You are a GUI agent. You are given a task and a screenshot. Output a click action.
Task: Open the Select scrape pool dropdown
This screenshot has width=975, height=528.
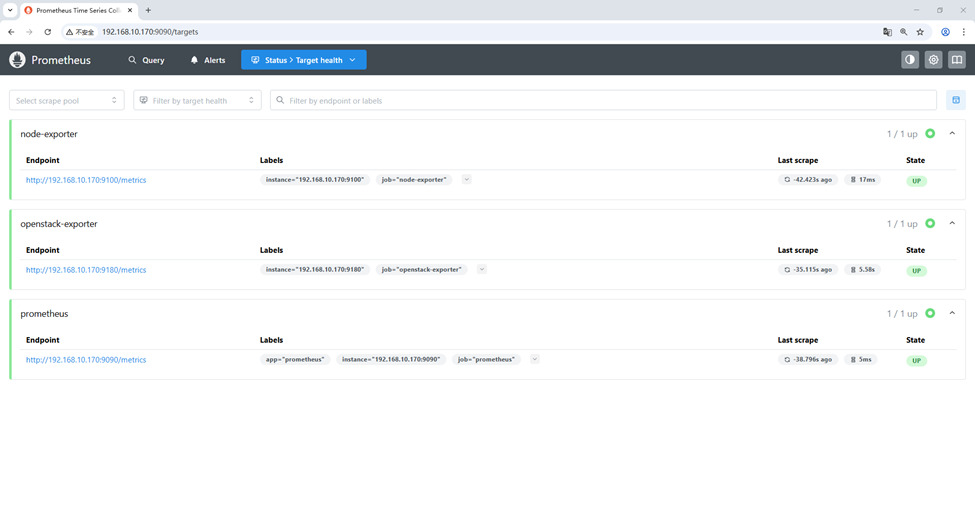(x=67, y=100)
